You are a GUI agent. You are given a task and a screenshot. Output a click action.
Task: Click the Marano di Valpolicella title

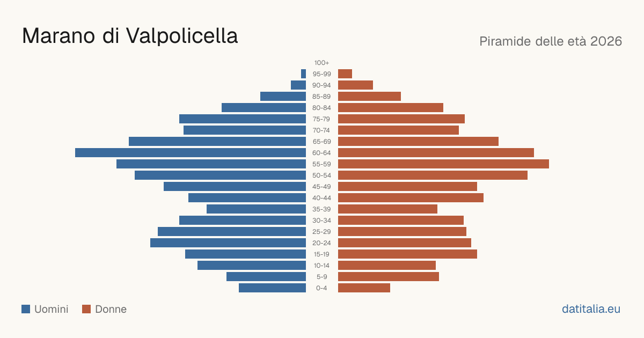(130, 36)
